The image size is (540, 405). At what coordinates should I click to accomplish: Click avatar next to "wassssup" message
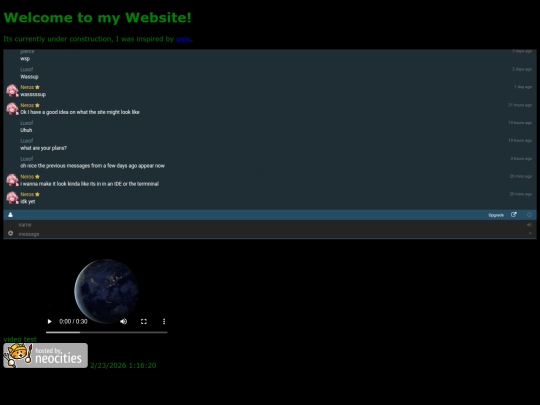12,90
